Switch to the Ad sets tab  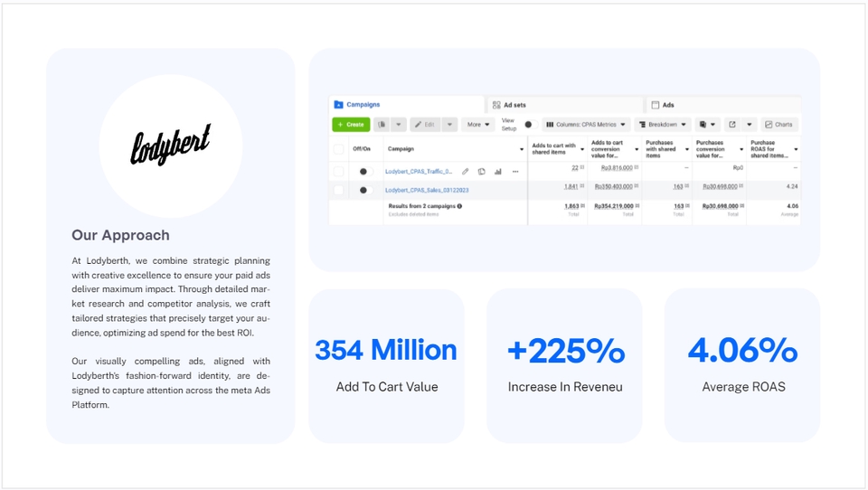[x=565, y=105]
